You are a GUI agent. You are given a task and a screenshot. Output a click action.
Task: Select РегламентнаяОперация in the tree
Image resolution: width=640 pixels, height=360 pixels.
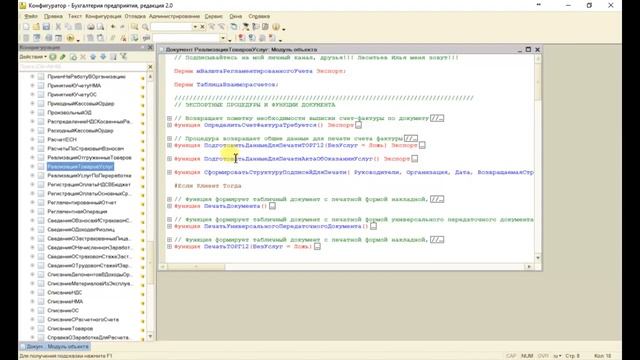77,211
